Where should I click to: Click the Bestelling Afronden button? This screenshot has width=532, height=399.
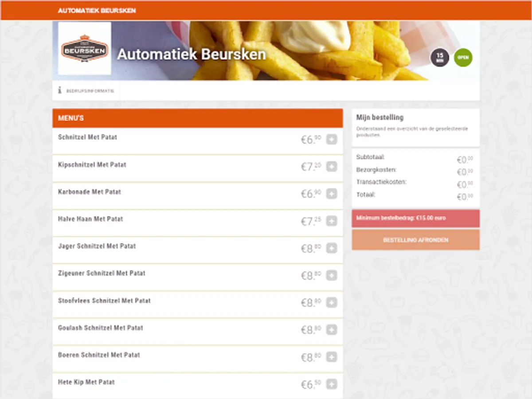(x=416, y=240)
